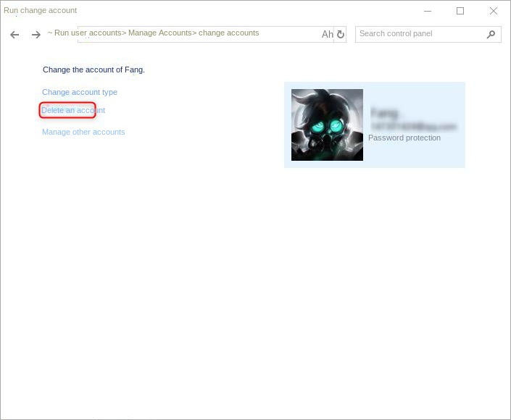
Task: Go forward with the right arrow
Action: pyautogui.click(x=36, y=35)
